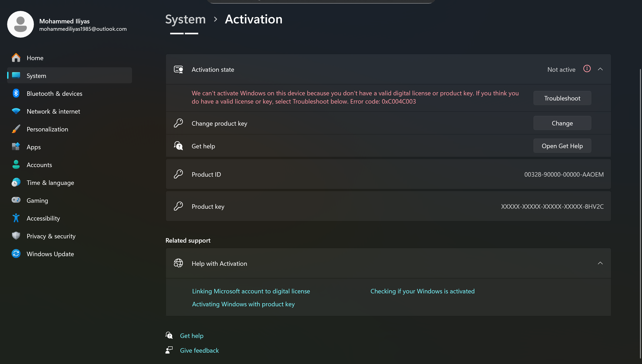Click the user profile avatar
Screen dimensions: 642x364
[21, 24]
